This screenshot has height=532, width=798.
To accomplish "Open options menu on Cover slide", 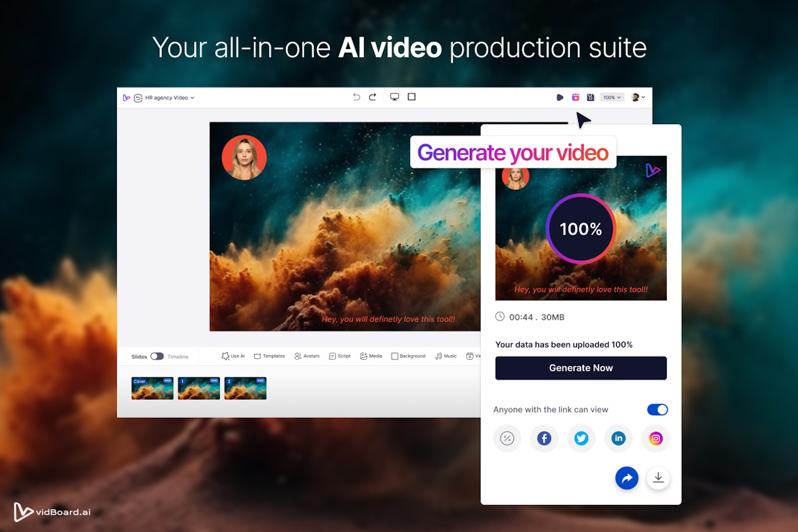I will [168, 381].
